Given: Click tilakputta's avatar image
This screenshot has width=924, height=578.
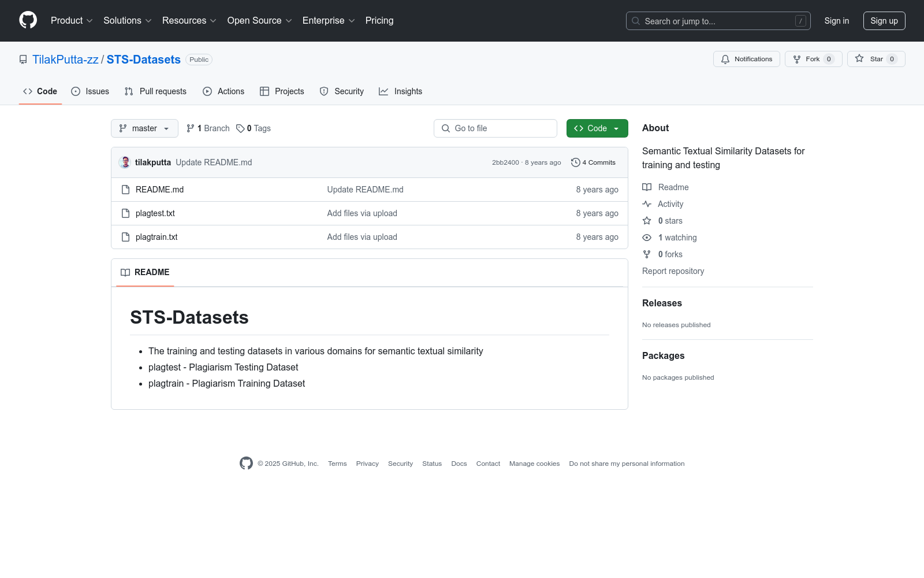Looking at the screenshot, I should pyautogui.click(x=125, y=162).
